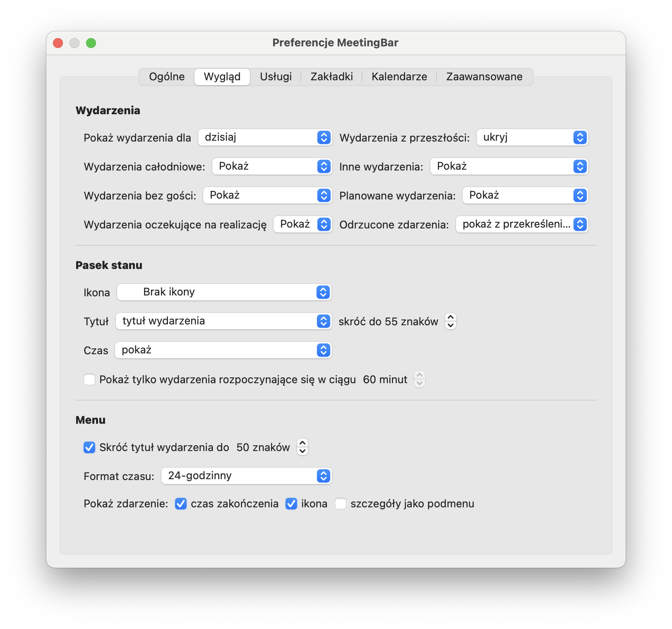Open the 'Format czasu' 24-godzinny dropdown
Screen dimensions: 672x629
pos(247,476)
